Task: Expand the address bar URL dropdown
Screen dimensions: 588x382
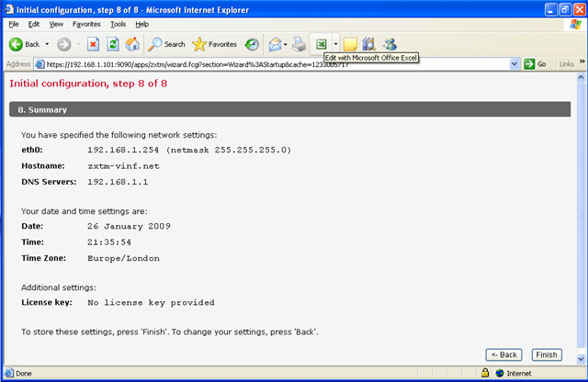Action: [514, 64]
